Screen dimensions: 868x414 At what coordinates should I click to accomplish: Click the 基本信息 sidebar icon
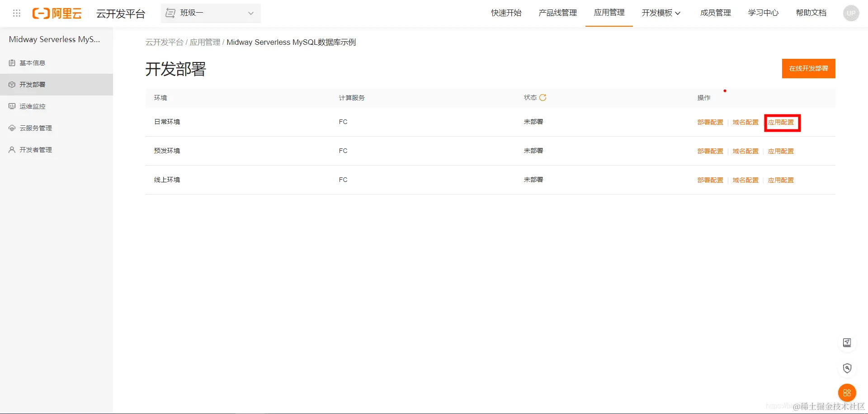[12, 63]
